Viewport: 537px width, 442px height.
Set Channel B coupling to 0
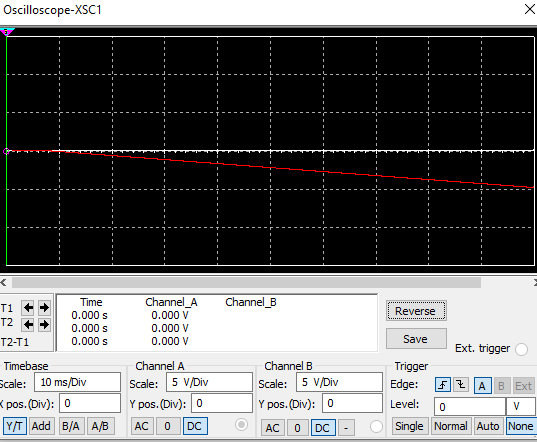(x=297, y=428)
